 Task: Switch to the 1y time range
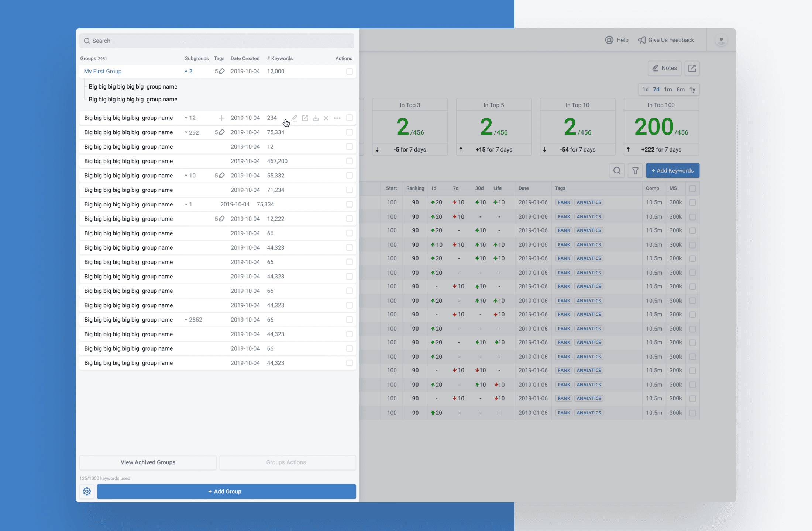(x=692, y=90)
